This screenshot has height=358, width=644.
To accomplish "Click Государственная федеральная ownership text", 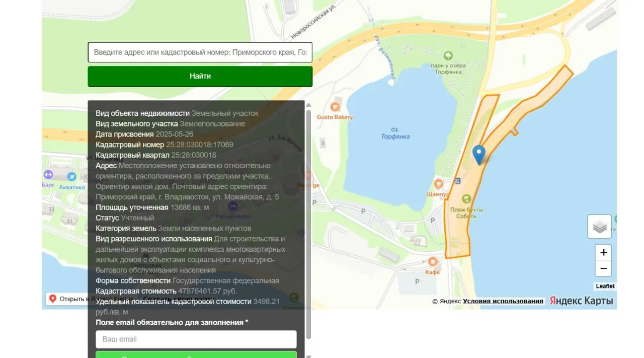I will point(226,280).
